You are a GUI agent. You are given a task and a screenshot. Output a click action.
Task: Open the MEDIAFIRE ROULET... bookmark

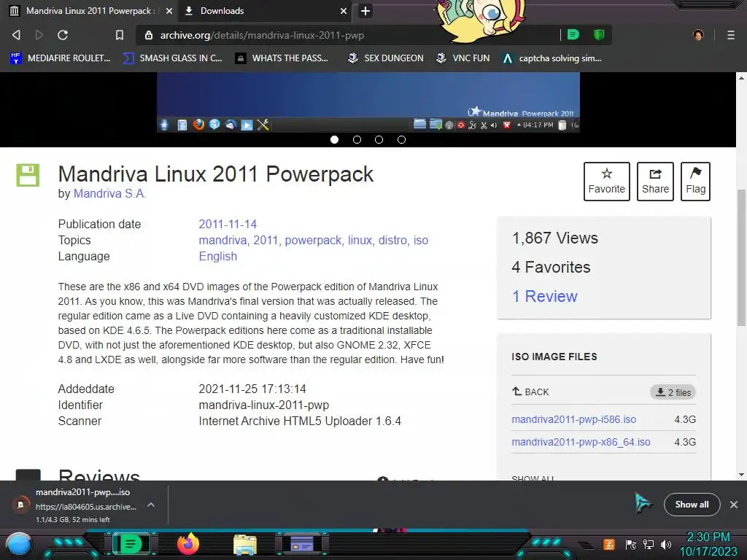pos(60,58)
